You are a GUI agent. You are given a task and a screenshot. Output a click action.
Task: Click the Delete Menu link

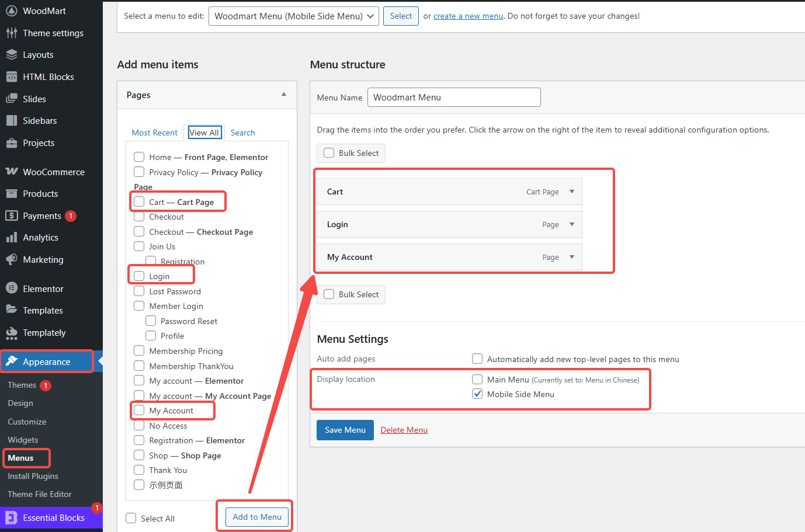[404, 430]
